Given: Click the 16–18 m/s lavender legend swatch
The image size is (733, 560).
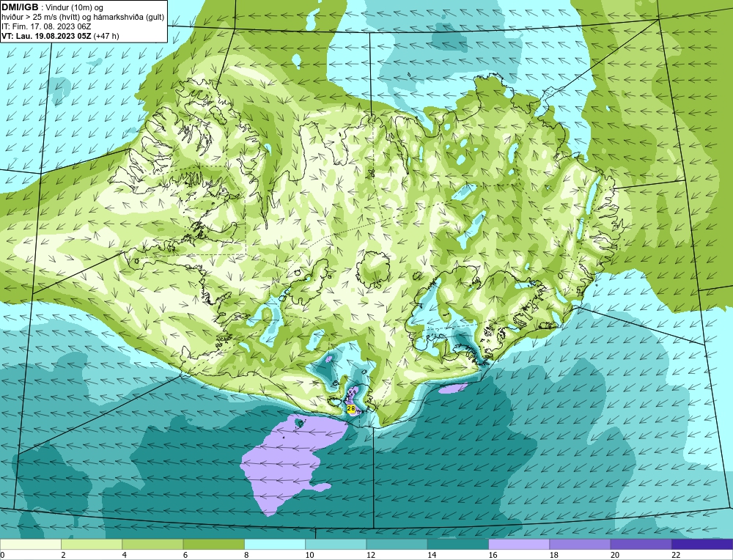Looking at the screenshot, I should click(519, 545).
